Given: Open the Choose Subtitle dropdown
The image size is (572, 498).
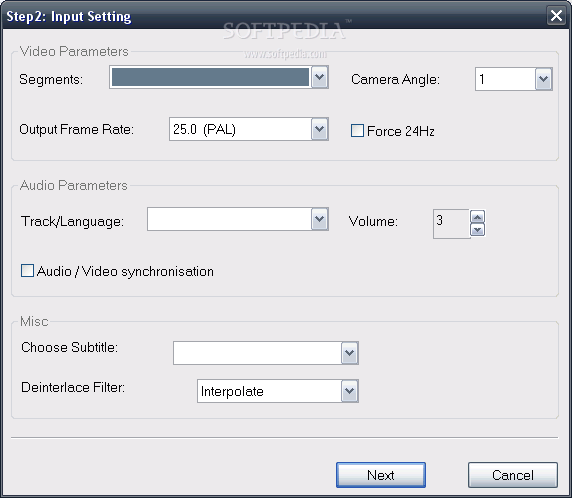Looking at the screenshot, I should click(x=349, y=353).
